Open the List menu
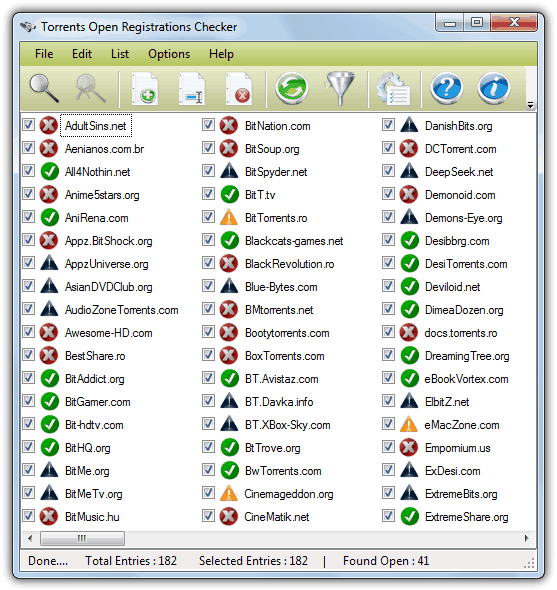 click(x=120, y=54)
